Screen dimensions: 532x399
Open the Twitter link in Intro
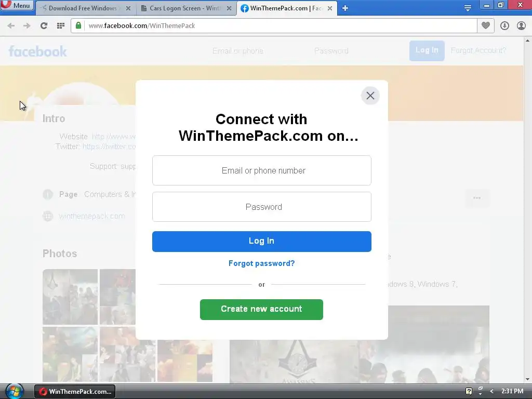pyautogui.click(x=109, y=146)
